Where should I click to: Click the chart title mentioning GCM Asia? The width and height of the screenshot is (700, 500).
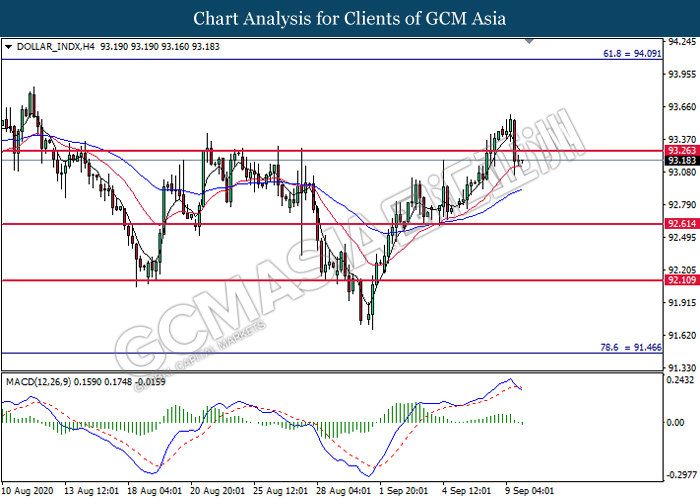click(349, 18)
